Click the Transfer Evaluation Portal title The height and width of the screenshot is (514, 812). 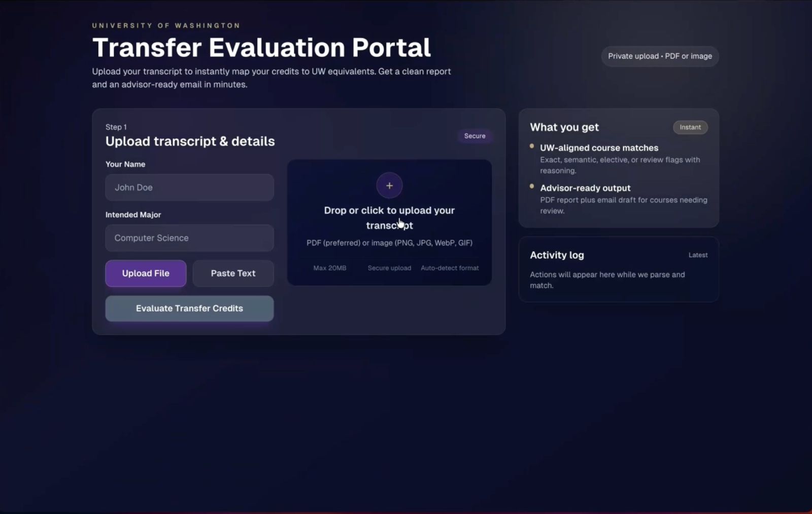261,48
